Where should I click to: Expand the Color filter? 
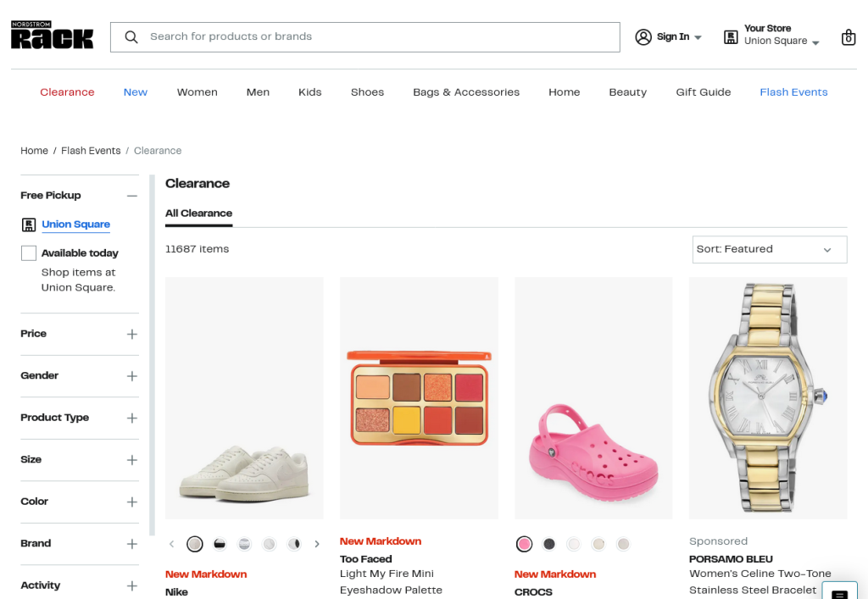pyautogui.click(x=131, y=502)
